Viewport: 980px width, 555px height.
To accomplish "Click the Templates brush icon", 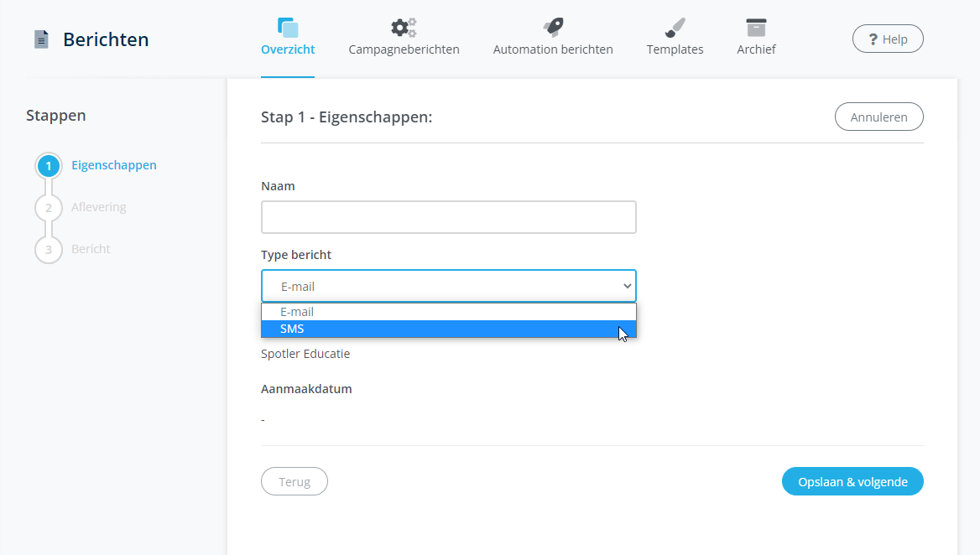I will coord(674,26).
